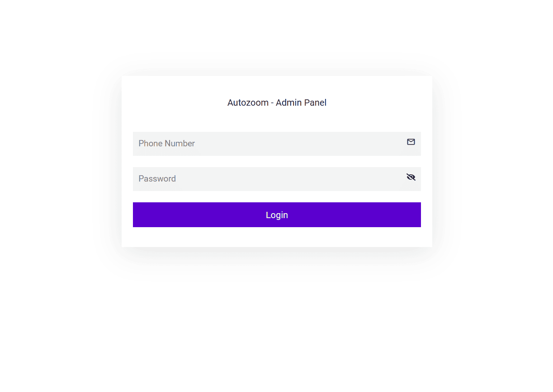Click the envelope icon in Phone Number field
This screenshot has width=553, height=392.
(x=411, y=142)
